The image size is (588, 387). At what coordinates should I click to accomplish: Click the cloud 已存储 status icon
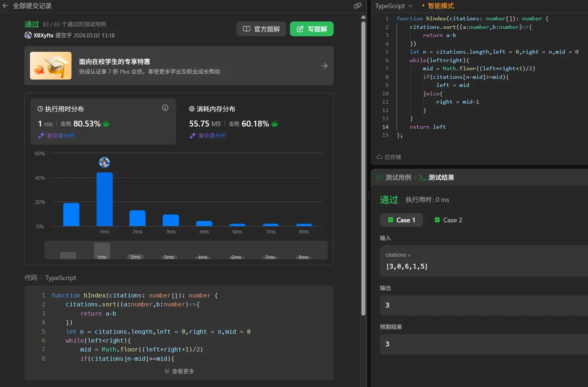(x=379, y=157)
